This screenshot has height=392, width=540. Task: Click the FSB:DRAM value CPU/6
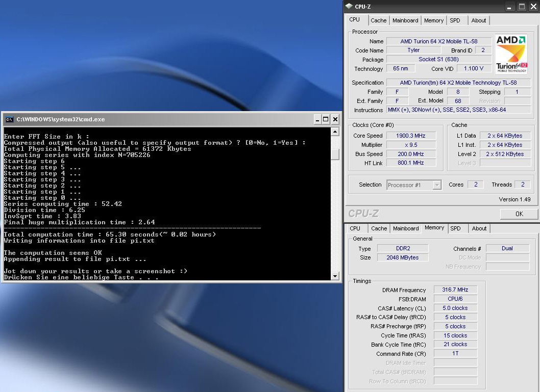point(455,299)
